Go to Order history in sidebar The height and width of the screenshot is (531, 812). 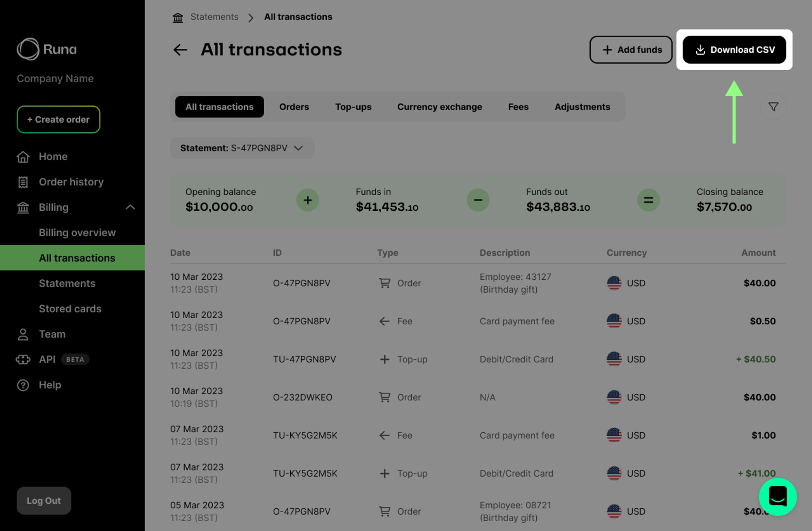(x=71, y=182)
